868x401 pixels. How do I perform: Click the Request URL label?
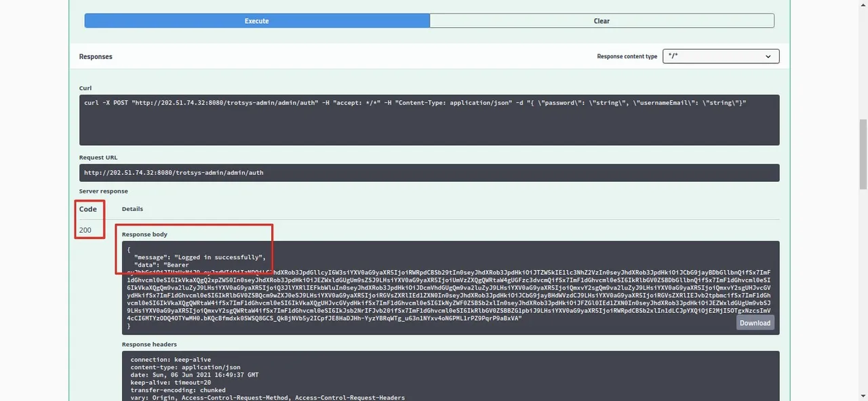click(98, 157)
